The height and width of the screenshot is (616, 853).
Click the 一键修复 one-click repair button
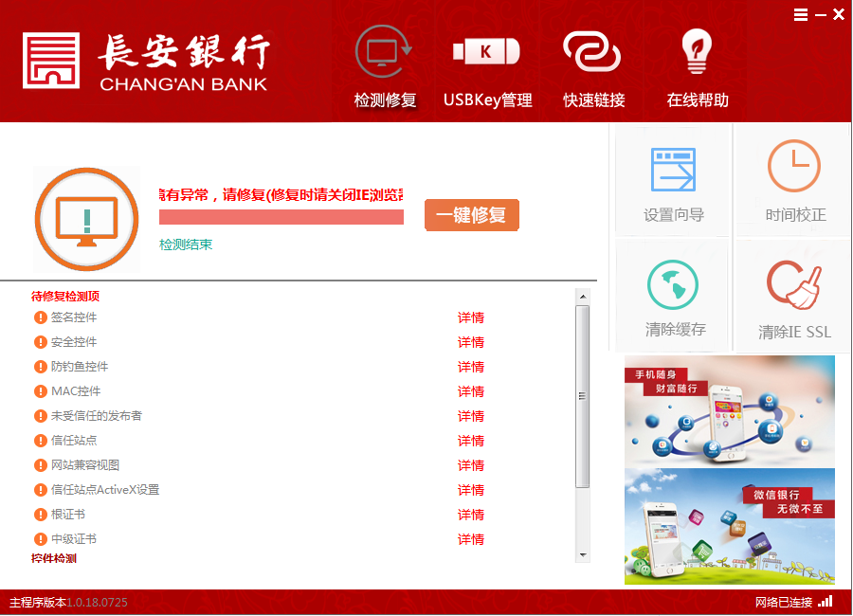[472, 215]
